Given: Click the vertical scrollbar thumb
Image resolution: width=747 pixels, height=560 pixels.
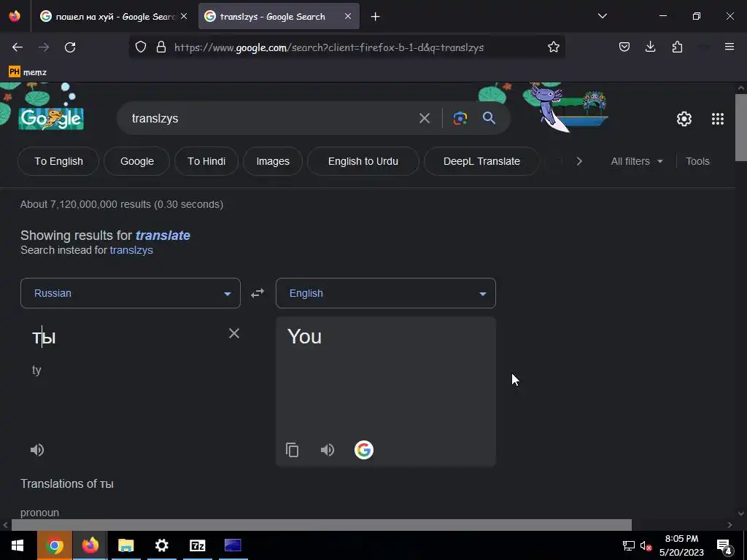Looking at the screenshot, I should point(740,128).
